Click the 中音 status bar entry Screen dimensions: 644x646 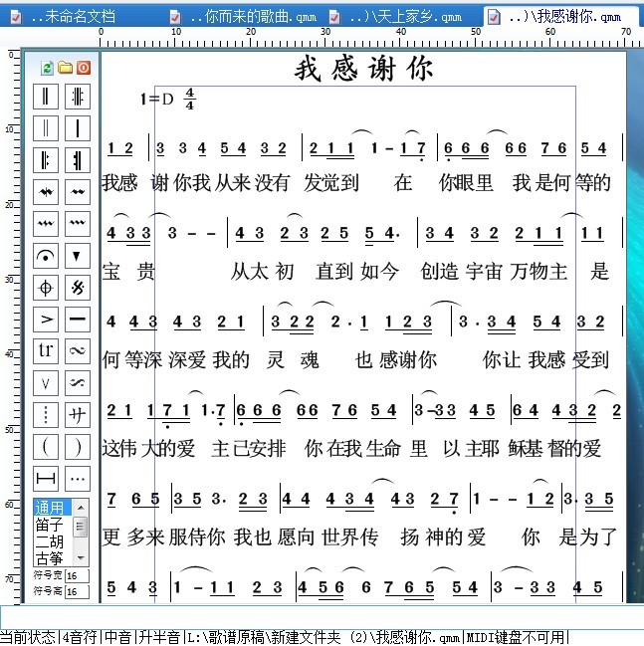(x=118, y=637)
